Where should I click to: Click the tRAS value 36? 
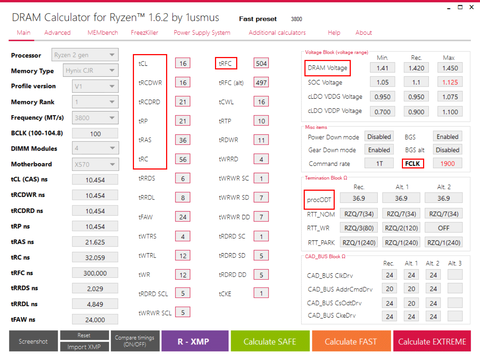183,140
